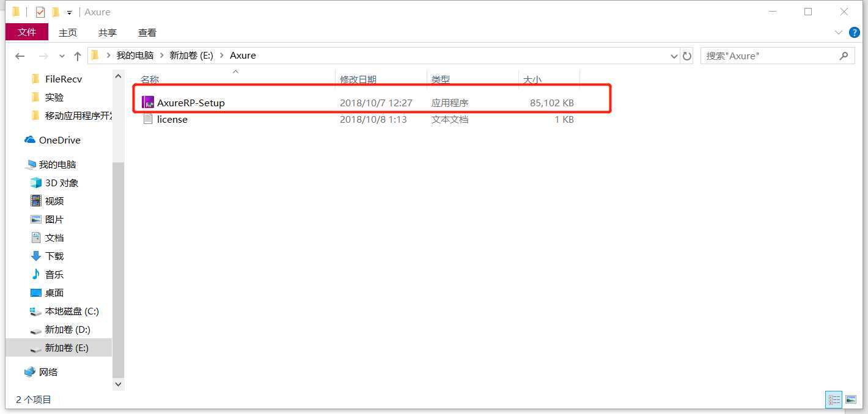Switch to the 查看 ribbon tab
The width and height of the screenshot is (868, 414).
coord(147,32)
